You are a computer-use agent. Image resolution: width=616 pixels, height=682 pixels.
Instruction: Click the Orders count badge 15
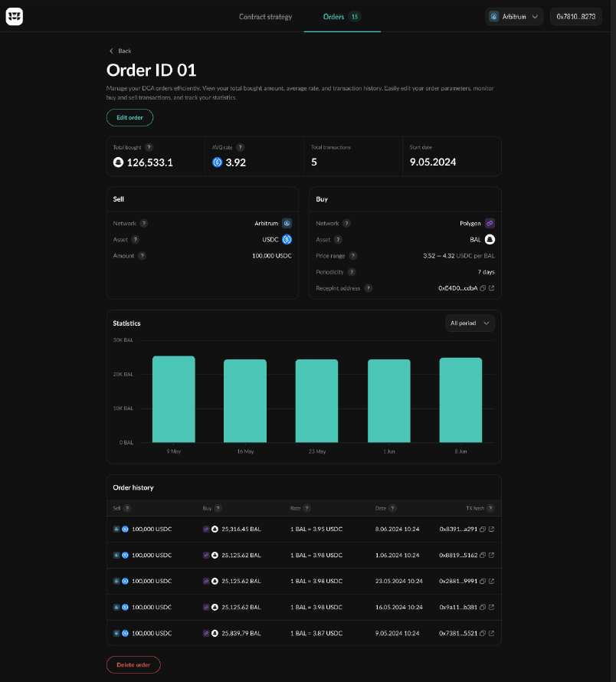click(x=355, y=17)
